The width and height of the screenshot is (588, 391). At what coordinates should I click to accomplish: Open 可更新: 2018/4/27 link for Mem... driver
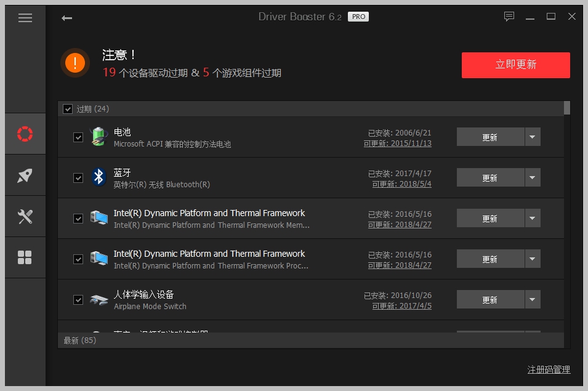point(400,225)
